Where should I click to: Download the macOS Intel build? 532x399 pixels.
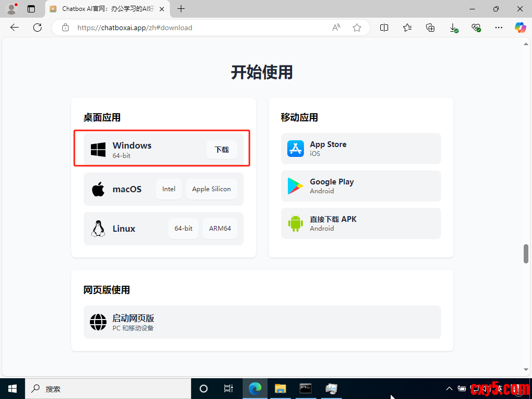(169, 189)
